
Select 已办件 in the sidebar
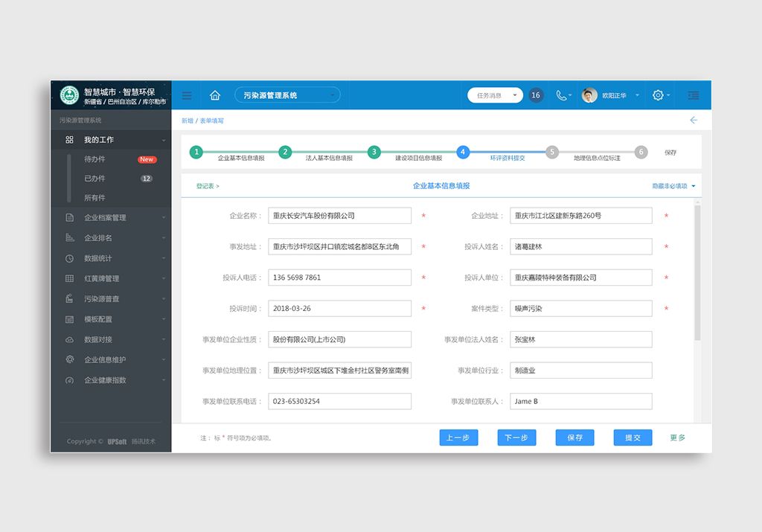pos(95,179)
